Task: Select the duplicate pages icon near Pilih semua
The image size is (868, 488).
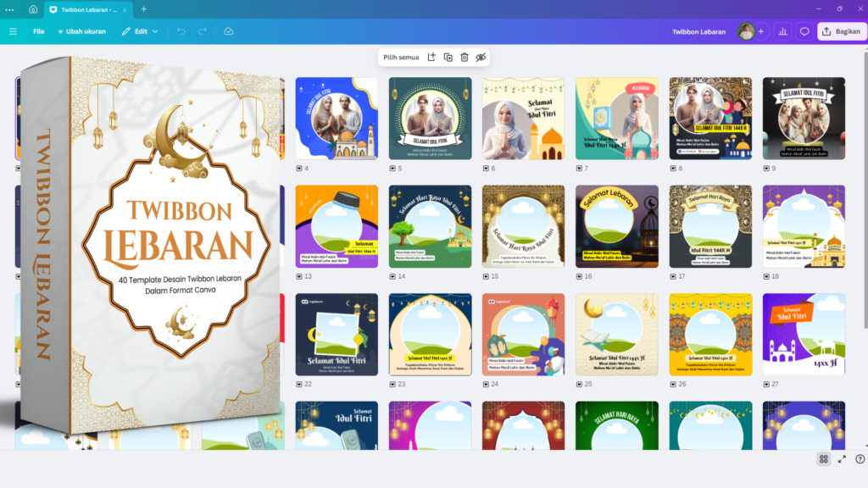Action: point(448,58)
